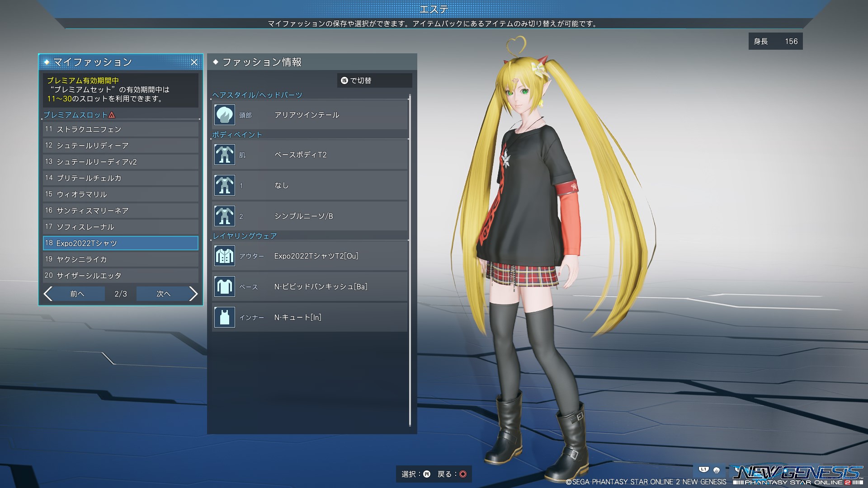Select slot 12 シュテールリディーア
Image resolution: width=868 pixels, height=488 pixels.
point(121,145)
